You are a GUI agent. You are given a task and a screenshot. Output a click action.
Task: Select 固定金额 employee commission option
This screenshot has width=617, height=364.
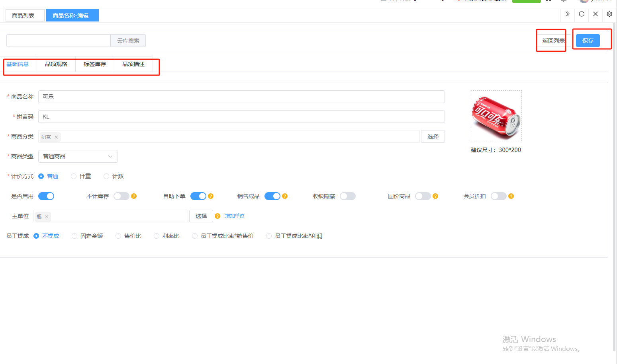tap(74, 236)
